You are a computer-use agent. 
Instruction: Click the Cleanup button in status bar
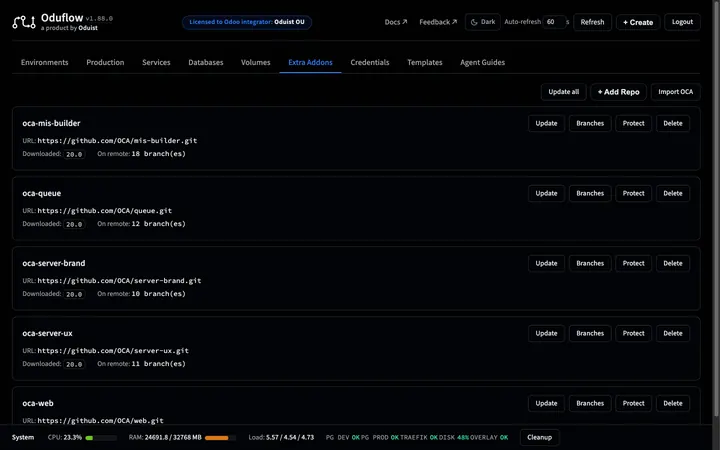tap(540, 438)
